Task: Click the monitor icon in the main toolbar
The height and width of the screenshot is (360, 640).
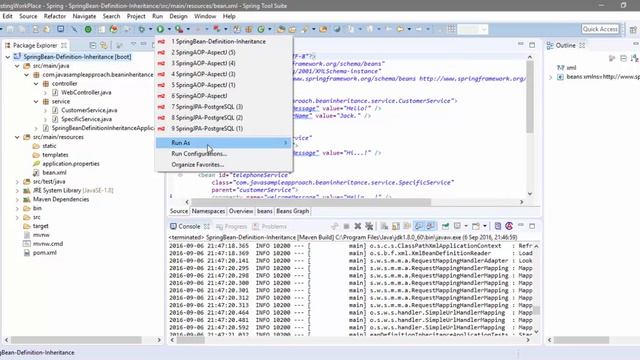Action: [x=60, y=29]
